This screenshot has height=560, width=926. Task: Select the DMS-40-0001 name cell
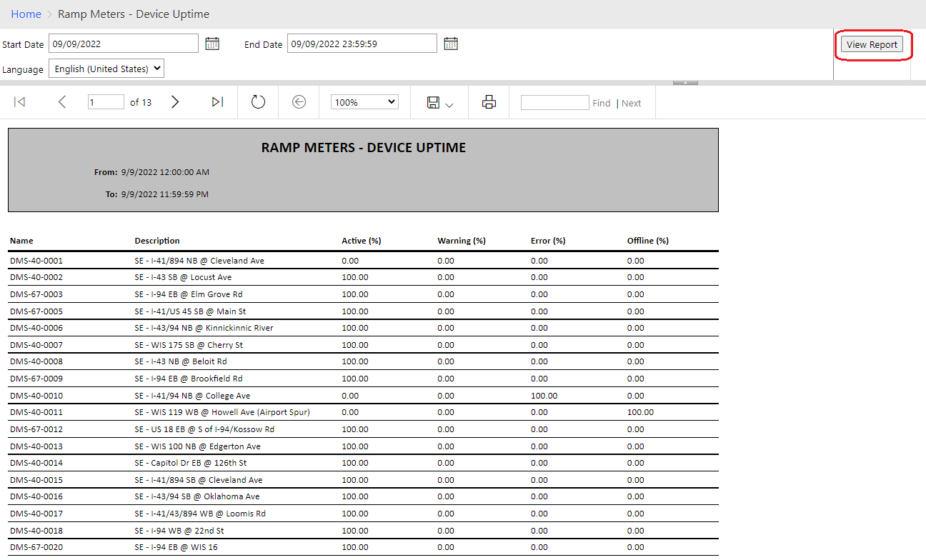point(36,261)
